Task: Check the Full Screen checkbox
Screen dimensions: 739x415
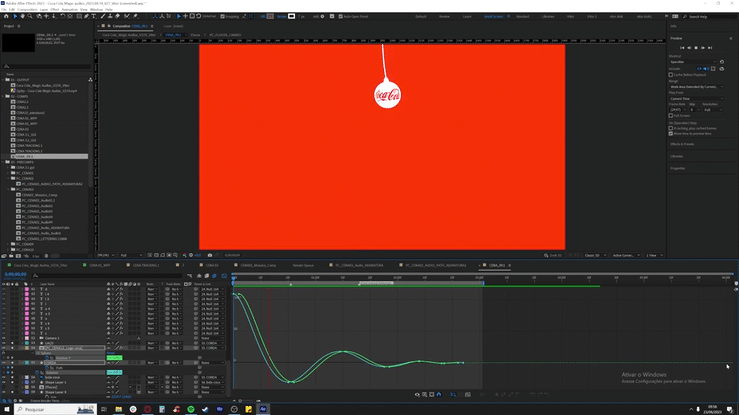Action: 671,115
